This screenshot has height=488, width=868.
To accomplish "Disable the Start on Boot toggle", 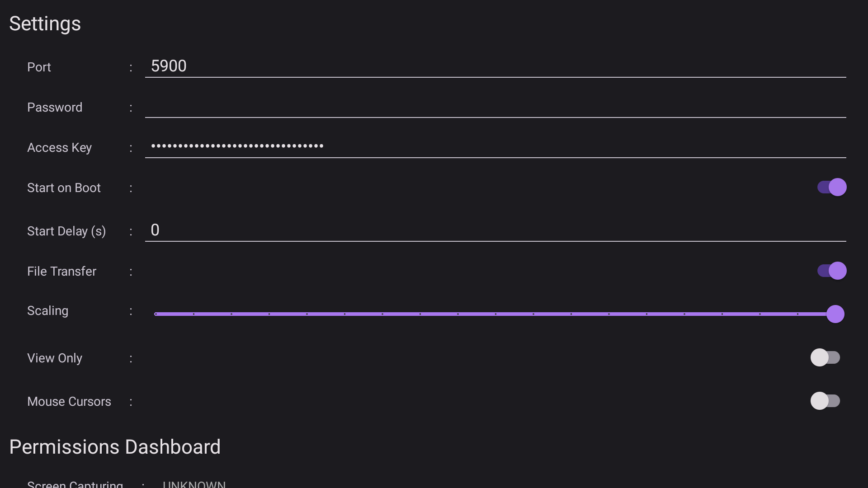I will click(831, 187).
